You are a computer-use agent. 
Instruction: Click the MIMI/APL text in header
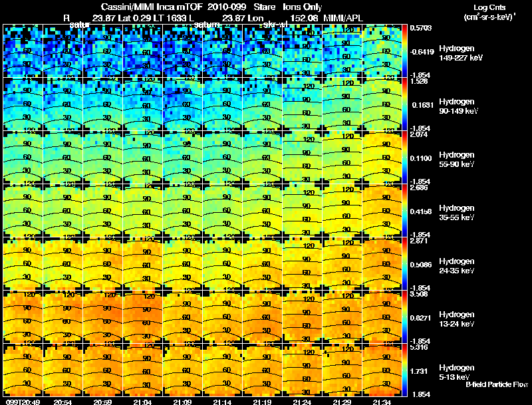pos(342,18)
